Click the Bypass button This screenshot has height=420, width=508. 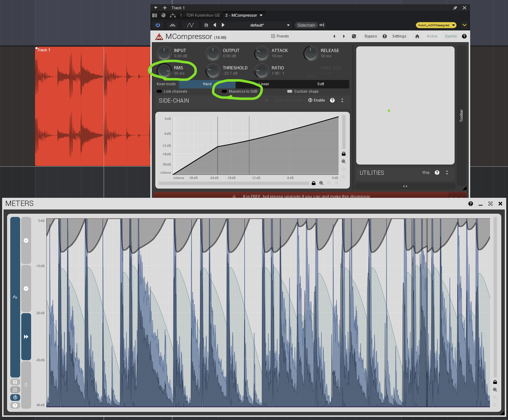coord(371,36)
